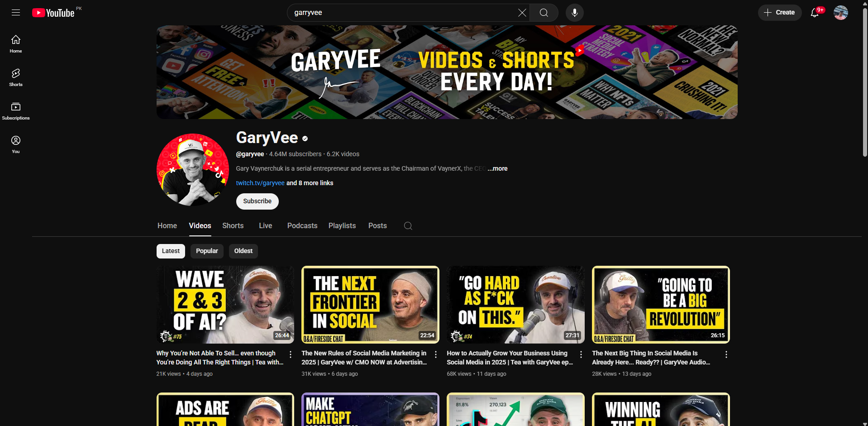Image resolution: width=868 pixels, height=426 pixels.
Task: Click the 31K views 6 days ago text
Action: tap(330, 374)
